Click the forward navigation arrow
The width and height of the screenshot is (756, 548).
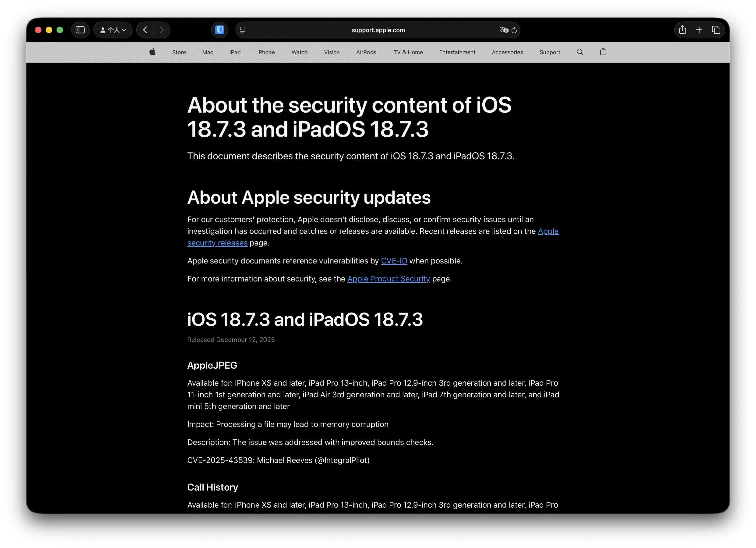(162, 30)
